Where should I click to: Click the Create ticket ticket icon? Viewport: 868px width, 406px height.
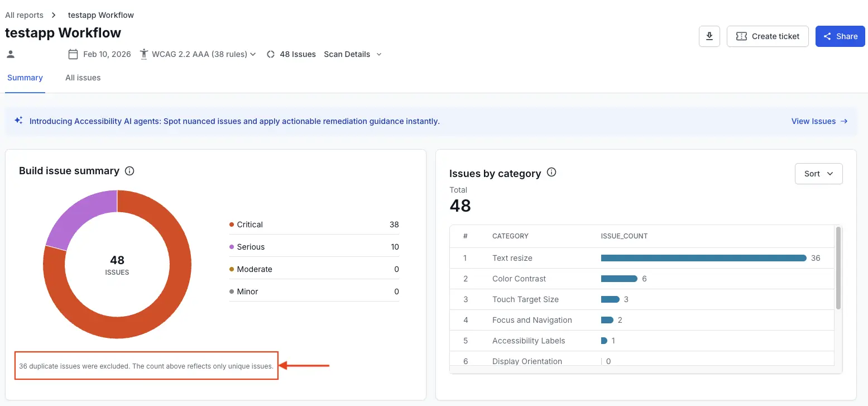tap(741, 36)
